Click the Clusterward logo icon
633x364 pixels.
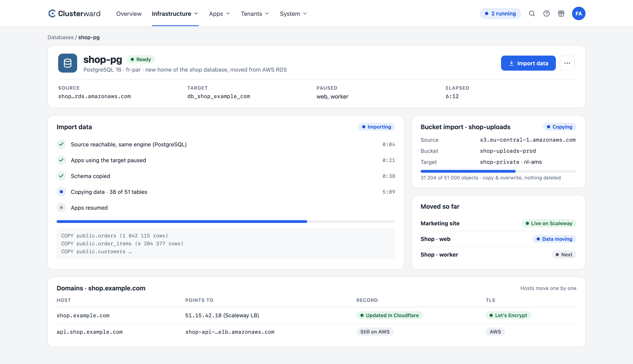[x=52, y=13]
